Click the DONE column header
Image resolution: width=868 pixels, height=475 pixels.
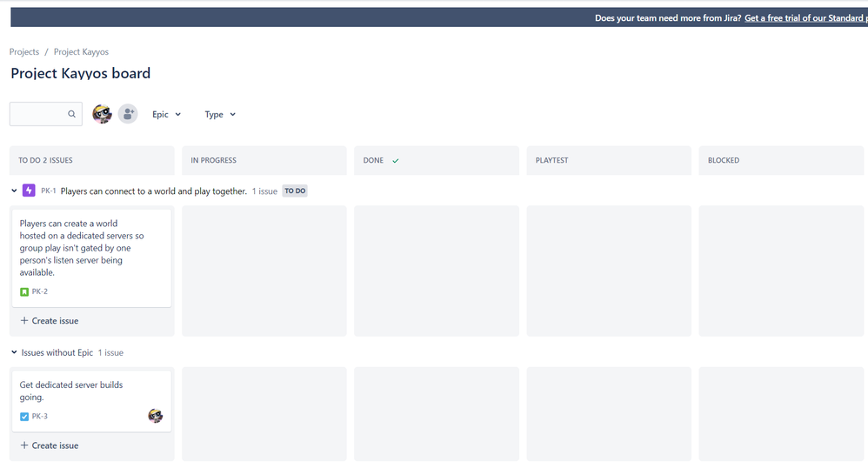(437, 161)
